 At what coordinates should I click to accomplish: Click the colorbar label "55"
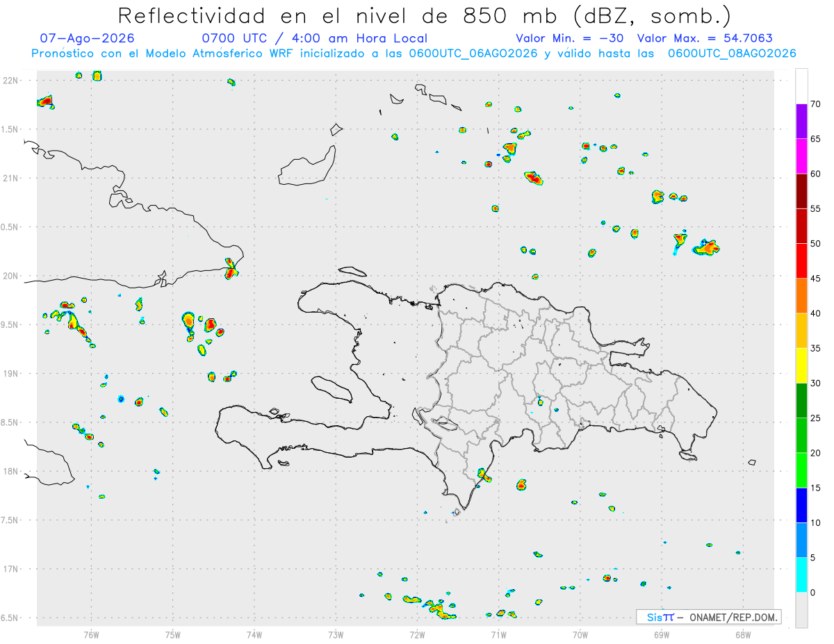click(x=815, y=209)
